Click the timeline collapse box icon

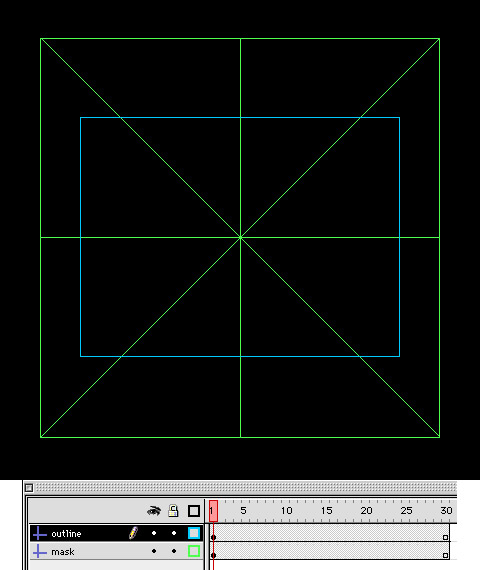29,487
